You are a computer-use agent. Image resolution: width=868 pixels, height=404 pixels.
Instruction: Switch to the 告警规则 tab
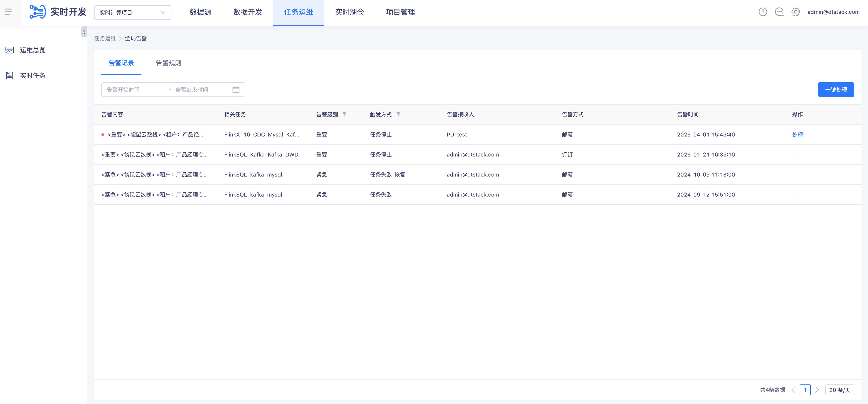[x=168, y=63]
